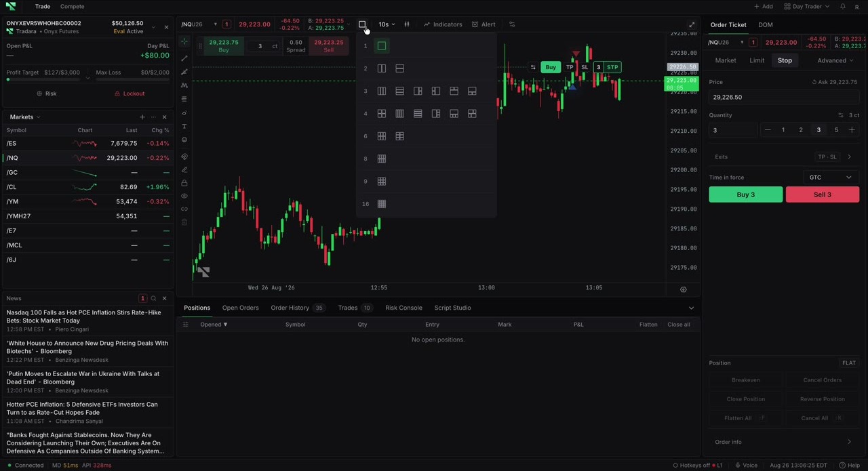Choose two side-by-side charts layout
Screen dimensions: 868x471
coord(382,68)
